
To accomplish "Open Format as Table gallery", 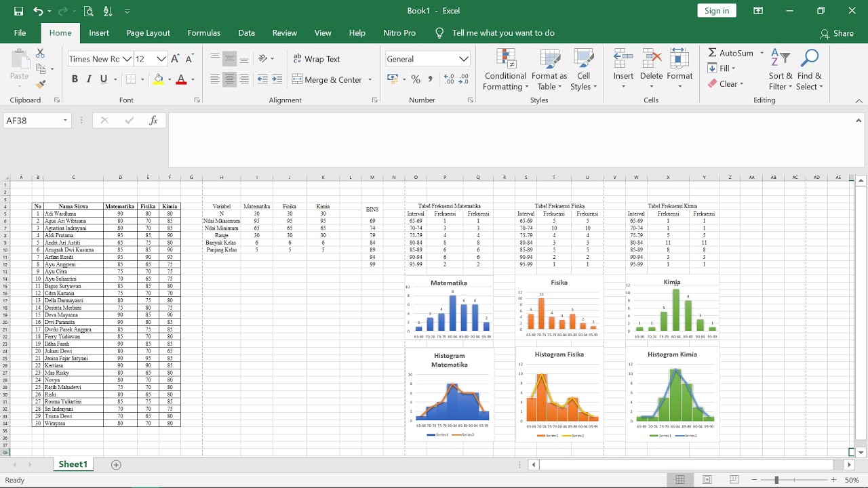I will 549,69.
